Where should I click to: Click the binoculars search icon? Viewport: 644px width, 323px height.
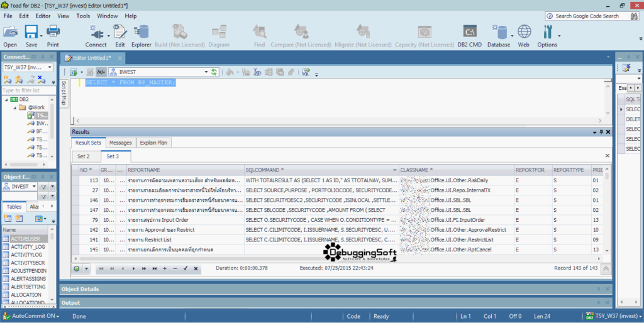(635, 16)
